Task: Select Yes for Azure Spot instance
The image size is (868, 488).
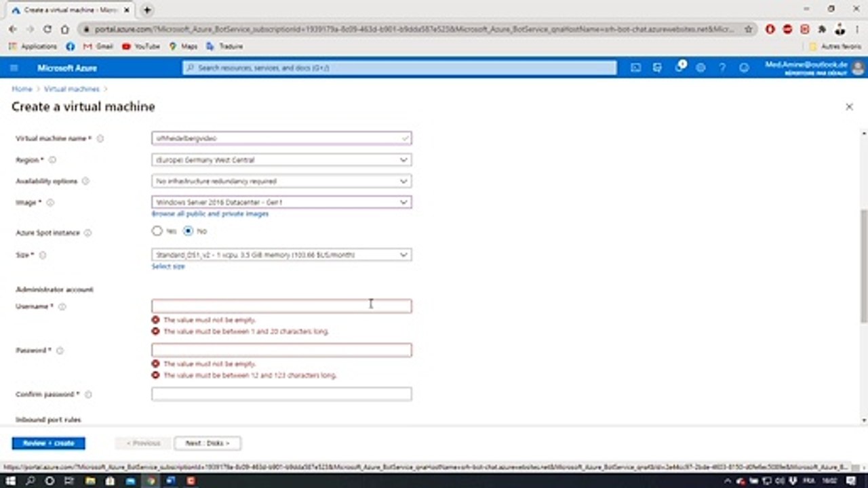Action: [157, 231]
